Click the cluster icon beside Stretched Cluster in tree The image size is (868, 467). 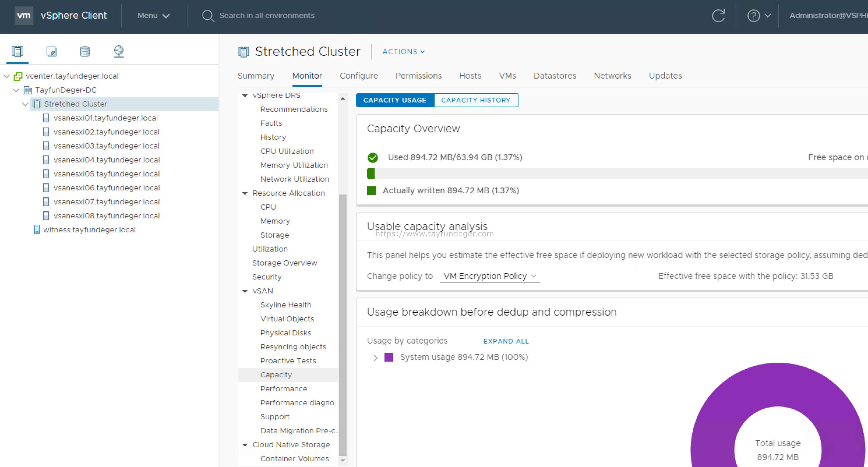[37, 104]
